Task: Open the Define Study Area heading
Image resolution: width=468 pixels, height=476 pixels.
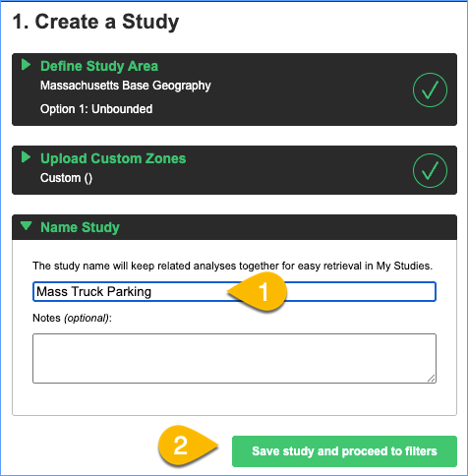Action: (99, 66)
